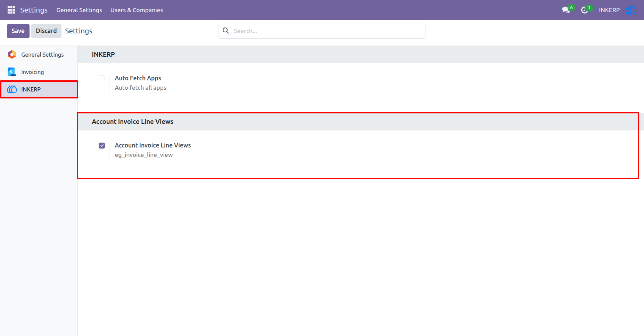
Task: Select the Invoicing settings tab
Action: 39,72
